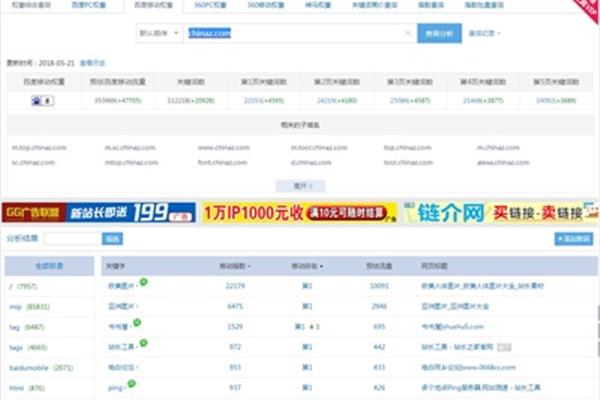
Task: Open the tool.chinaz.com subdomain
Action: click(x=408, y=163)
